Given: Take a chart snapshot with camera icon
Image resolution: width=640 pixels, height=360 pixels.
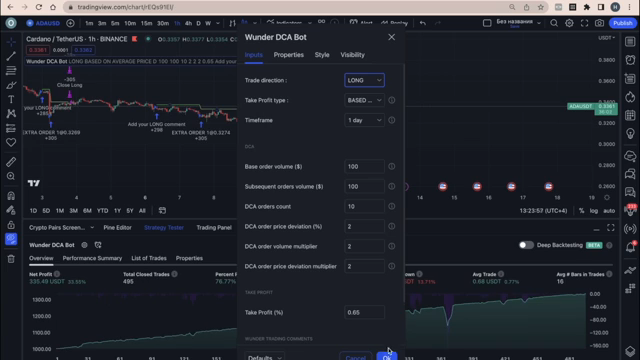Looking at the screenshot, I should pyautogui.click(x=599, y=23).
